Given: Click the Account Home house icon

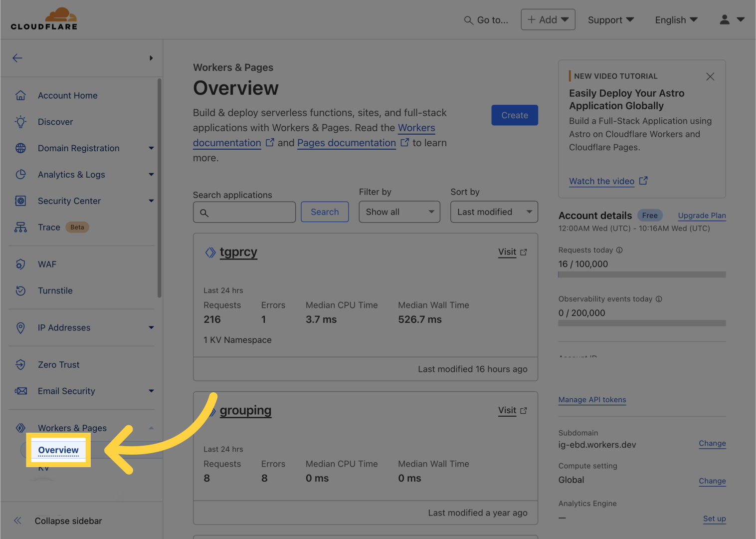Looking at the screenshot, I should point(20,95).
